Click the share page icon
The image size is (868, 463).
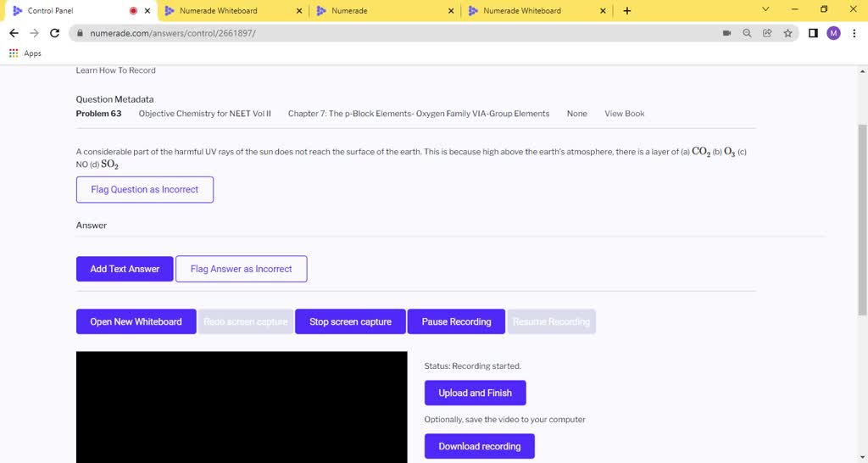pyautogui.click(x=767, y=33)
